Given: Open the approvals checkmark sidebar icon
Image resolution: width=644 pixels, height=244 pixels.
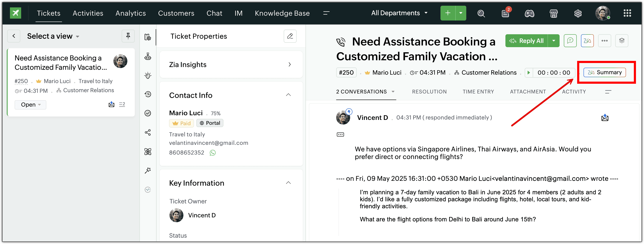Looking at the screenshot, I should click(148, 113).
